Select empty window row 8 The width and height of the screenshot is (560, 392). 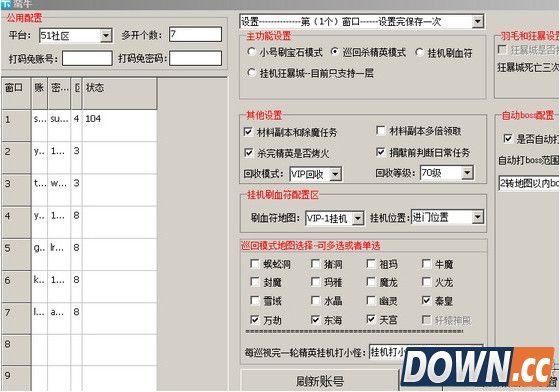tap(16, 350)
